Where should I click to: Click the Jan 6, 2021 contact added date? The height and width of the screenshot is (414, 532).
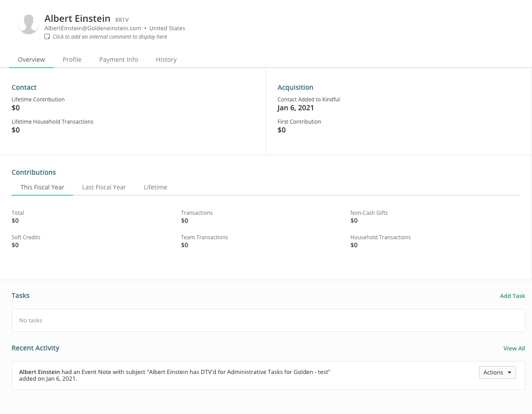click(x=296, y=108)
